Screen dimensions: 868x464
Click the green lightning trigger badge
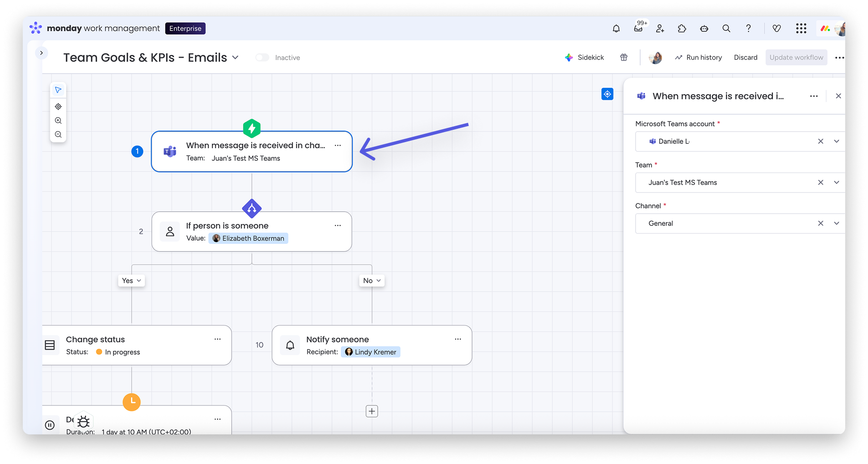point(252,128)
